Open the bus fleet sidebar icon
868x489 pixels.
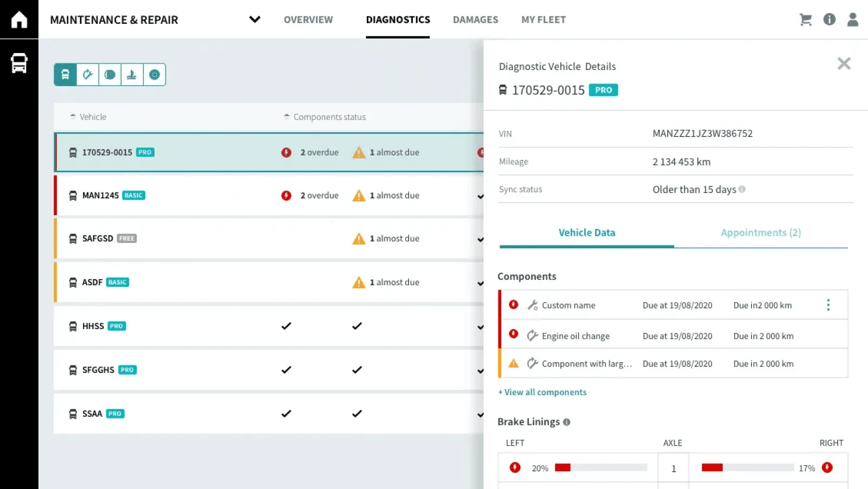tap(19, 63)
